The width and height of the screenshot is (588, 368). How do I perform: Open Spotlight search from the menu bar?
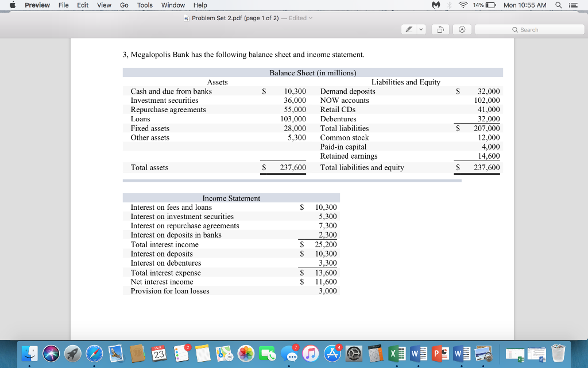[558, 5]
